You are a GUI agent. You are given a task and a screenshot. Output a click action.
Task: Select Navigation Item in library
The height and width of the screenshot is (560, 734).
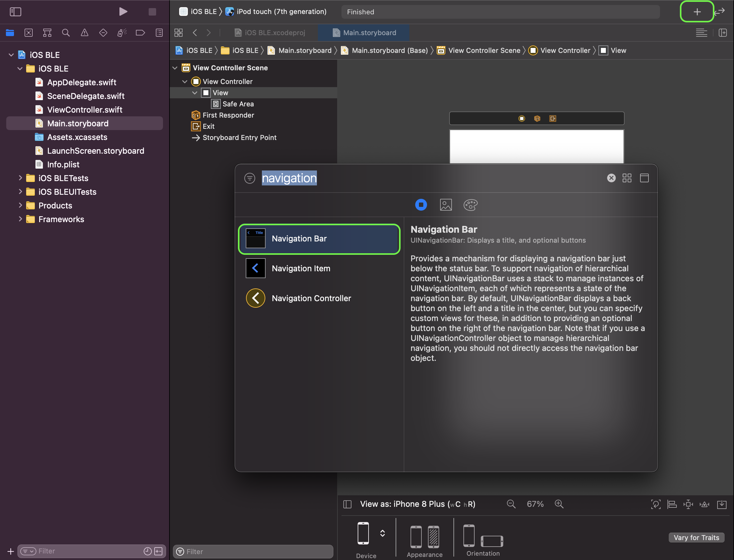[x=319, y=268]
